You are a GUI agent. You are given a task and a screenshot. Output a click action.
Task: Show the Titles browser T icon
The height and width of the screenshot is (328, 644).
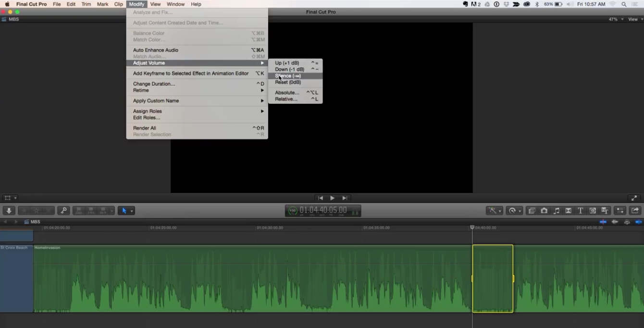coord(581,211)
